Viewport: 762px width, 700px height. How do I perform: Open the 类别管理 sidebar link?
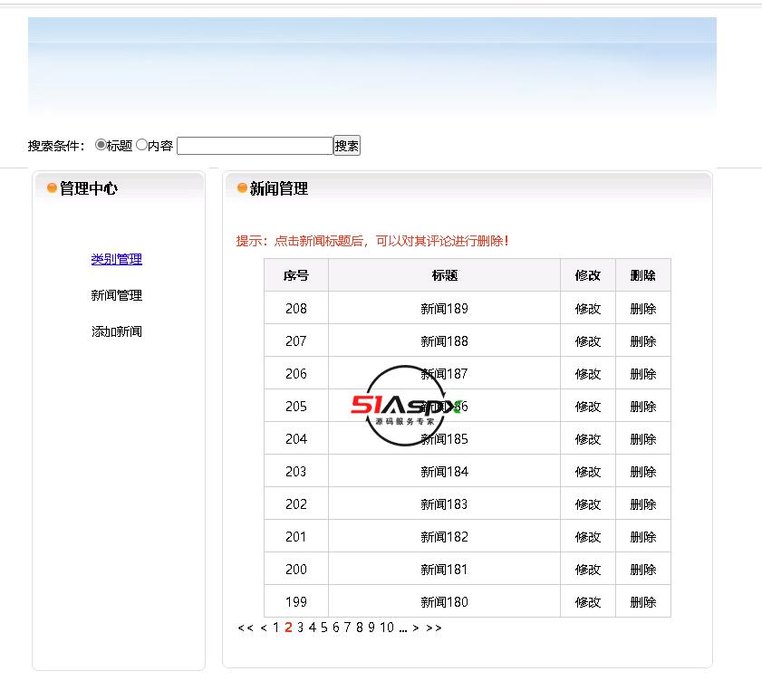(x=116, y=259)
